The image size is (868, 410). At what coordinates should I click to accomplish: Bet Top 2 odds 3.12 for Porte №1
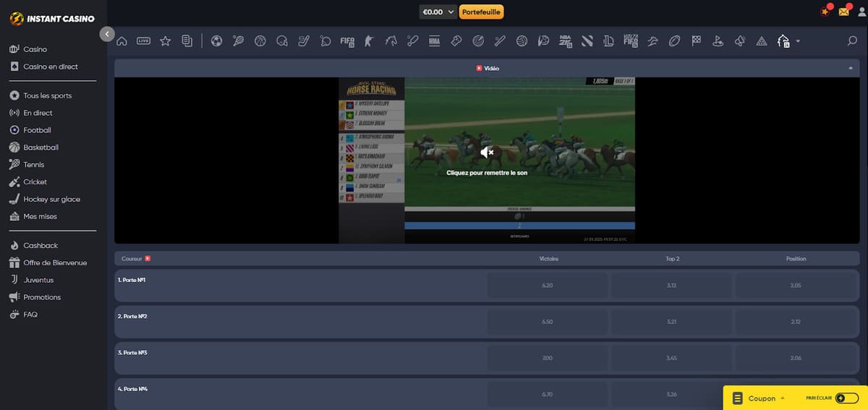click(671, 286)
